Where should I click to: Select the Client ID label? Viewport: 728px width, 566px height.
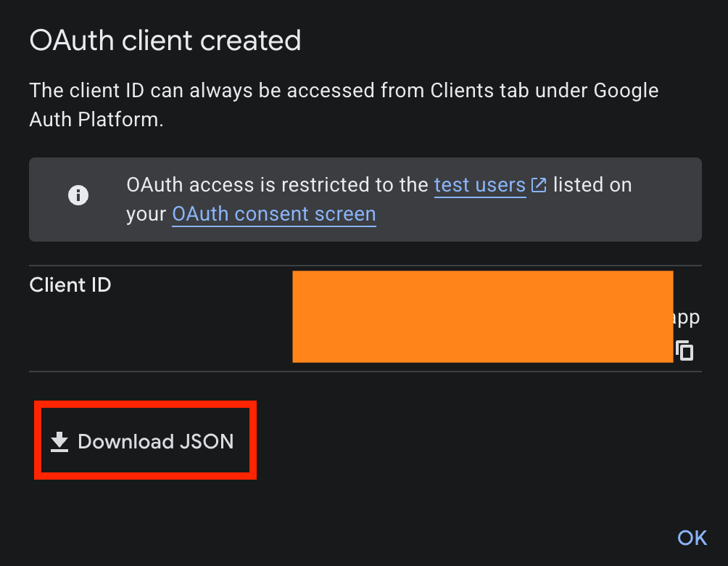point(70,285)
